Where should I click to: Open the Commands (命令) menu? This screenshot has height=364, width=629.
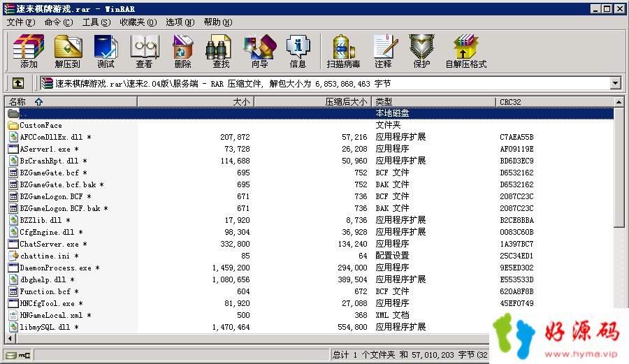[x=59, y=22]
